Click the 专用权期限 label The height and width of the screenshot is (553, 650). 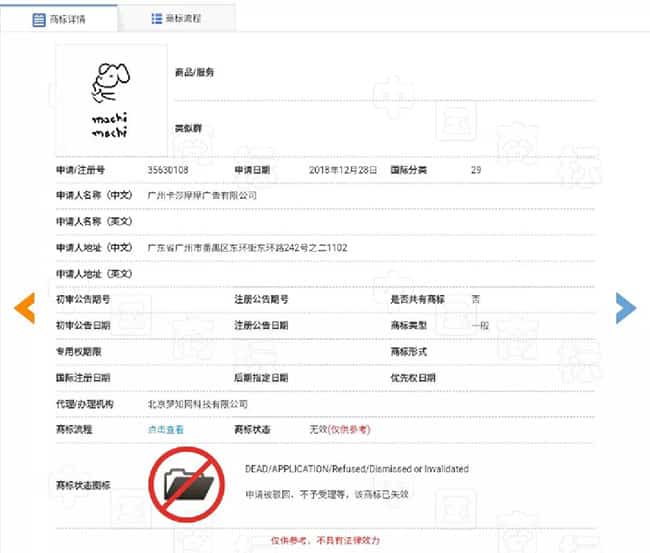tap(79, 352)
